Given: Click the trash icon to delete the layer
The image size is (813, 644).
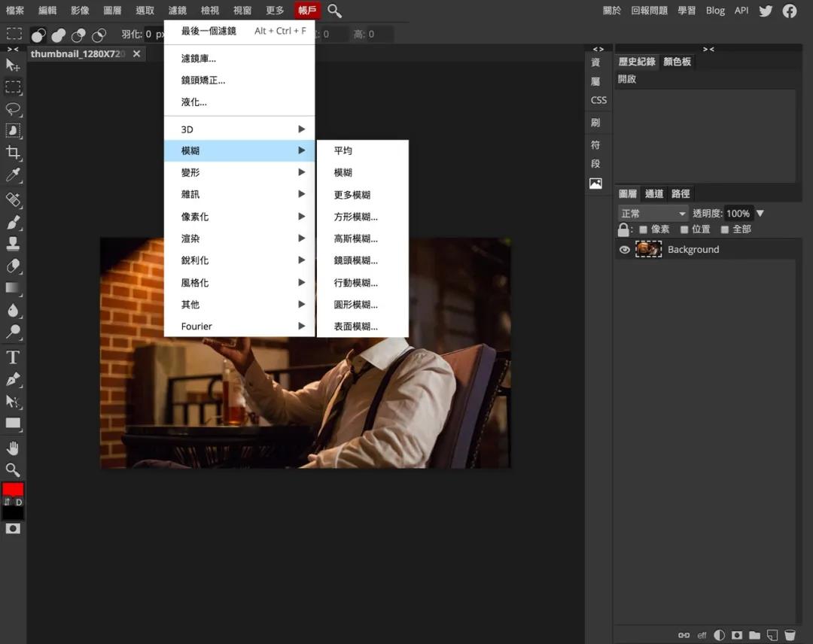Looking at the screenshot, I should 790,635.
